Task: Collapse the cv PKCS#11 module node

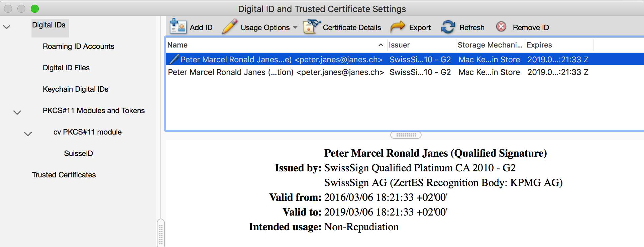Action: pyautogui.click(x=28, y=134)
